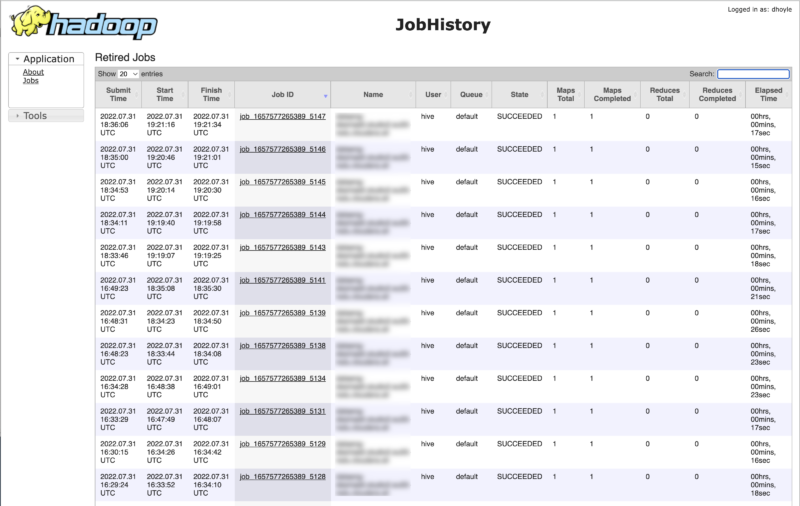Click the Job ID column sort arrow

click(x=325, y=95)
